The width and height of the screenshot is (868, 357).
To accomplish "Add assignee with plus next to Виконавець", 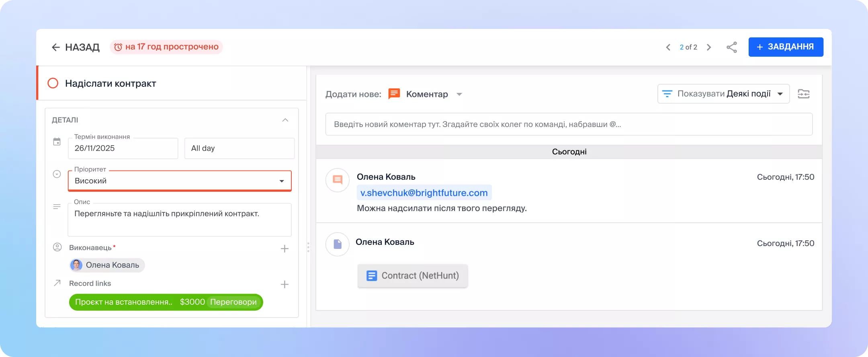I will pos(285,248).
